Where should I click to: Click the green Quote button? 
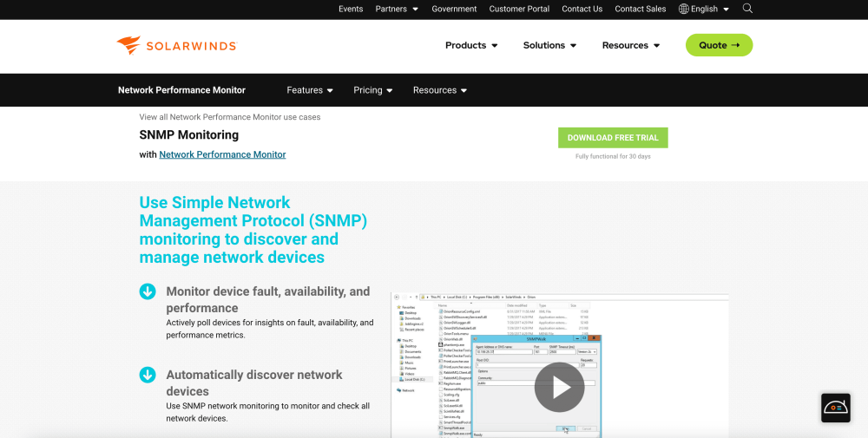pos(719,45)
